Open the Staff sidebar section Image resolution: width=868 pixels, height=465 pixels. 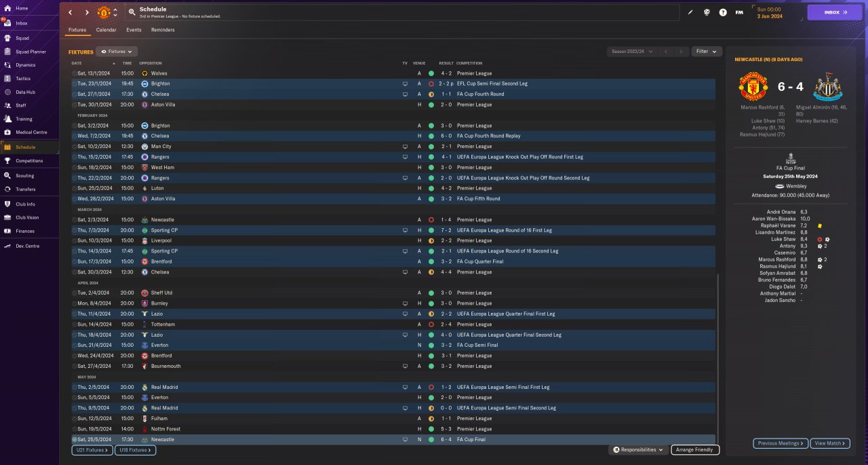21,105
